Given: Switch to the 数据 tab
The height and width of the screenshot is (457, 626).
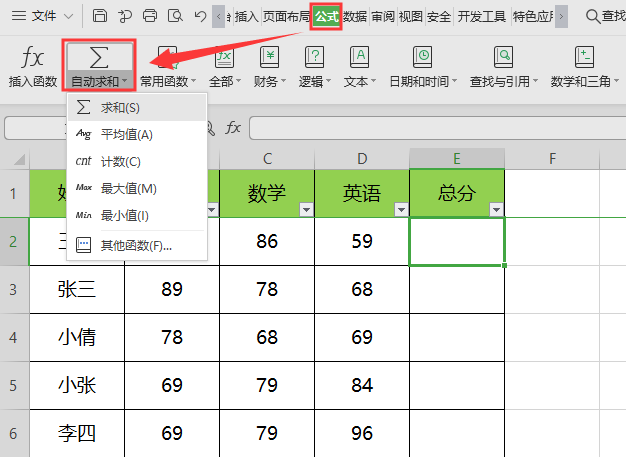Looking at the screenshot, I should click(355, 16).
